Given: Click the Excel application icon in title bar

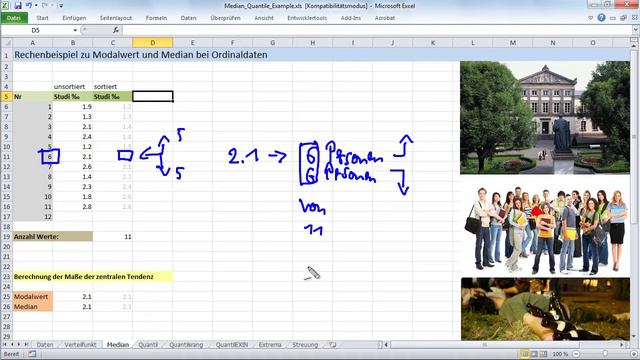Looking at the screenshot, I should [x=5, y=6].
